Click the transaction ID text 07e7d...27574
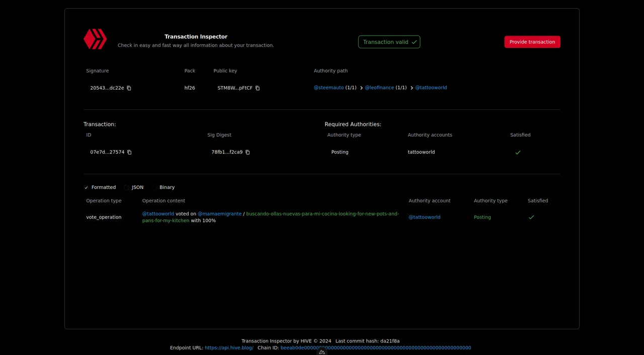 pos(107,152)
